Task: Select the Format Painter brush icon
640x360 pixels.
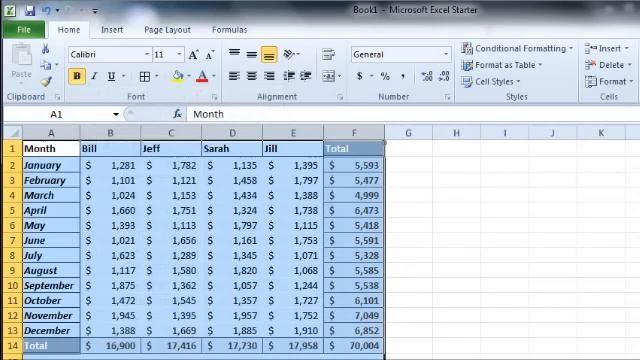Action: pos(46,81)
